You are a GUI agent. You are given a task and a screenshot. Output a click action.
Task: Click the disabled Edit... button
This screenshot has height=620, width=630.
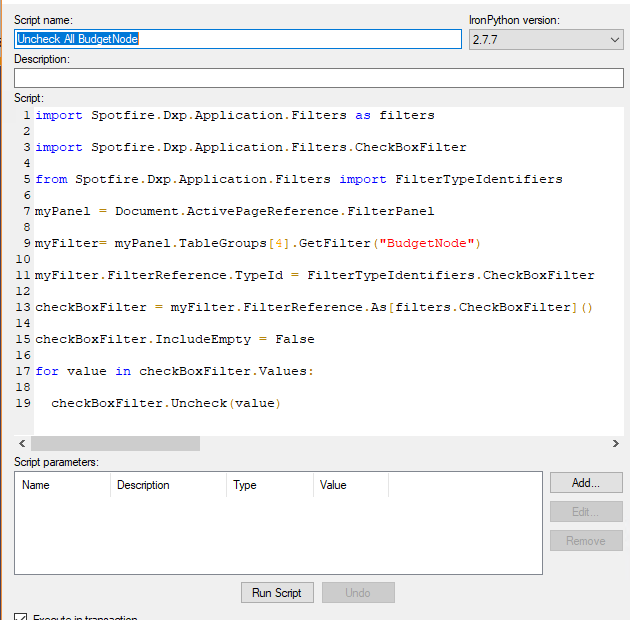coord(586,512)
